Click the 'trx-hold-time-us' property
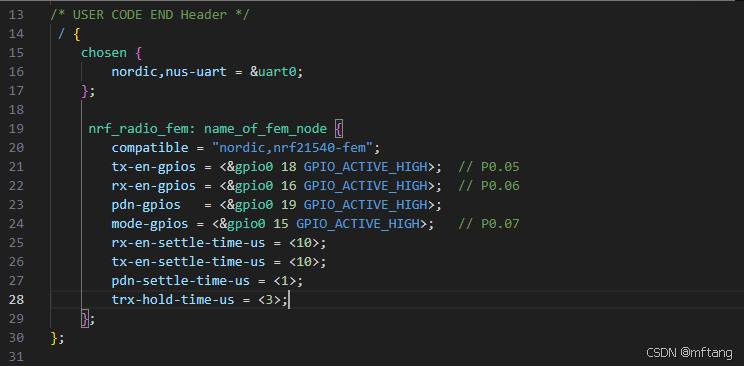 coord(173,300)
